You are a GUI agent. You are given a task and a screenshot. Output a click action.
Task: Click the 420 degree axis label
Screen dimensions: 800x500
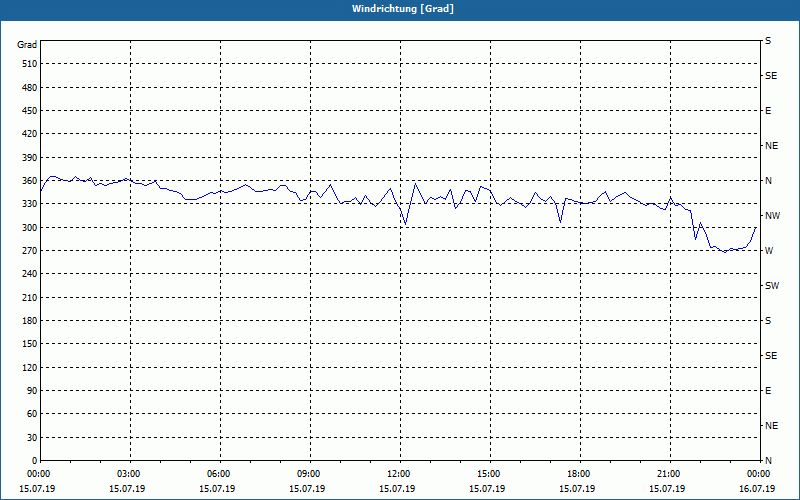29,134
